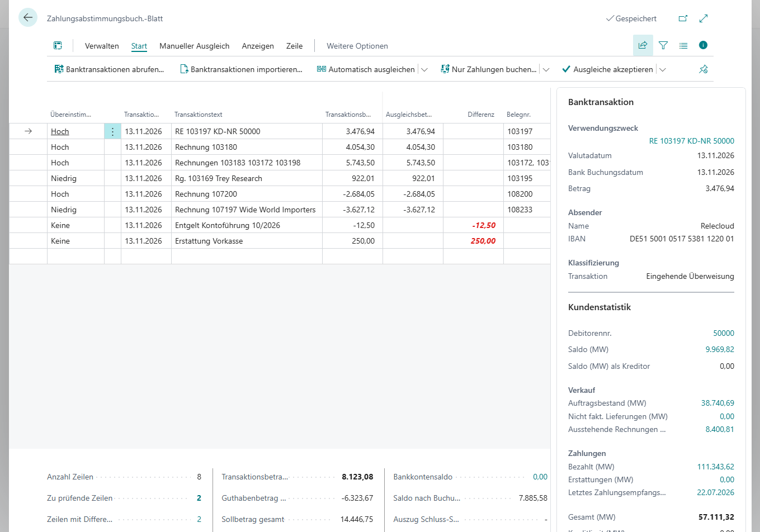Toggle the FactBox info icon
Image resolution: width=760 pixels, height=532 pixels.
click(704, 45)
